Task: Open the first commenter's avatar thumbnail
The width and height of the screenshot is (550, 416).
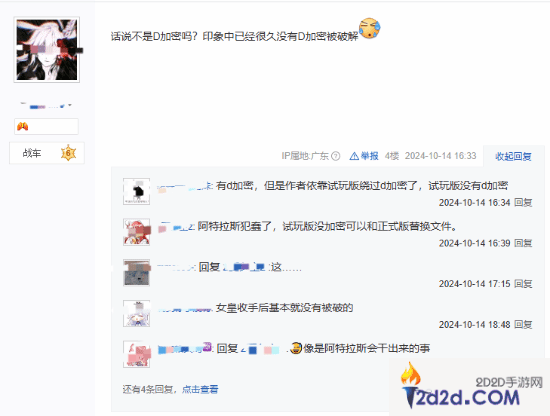Action: pyautogui.click(x=136, y=192)
